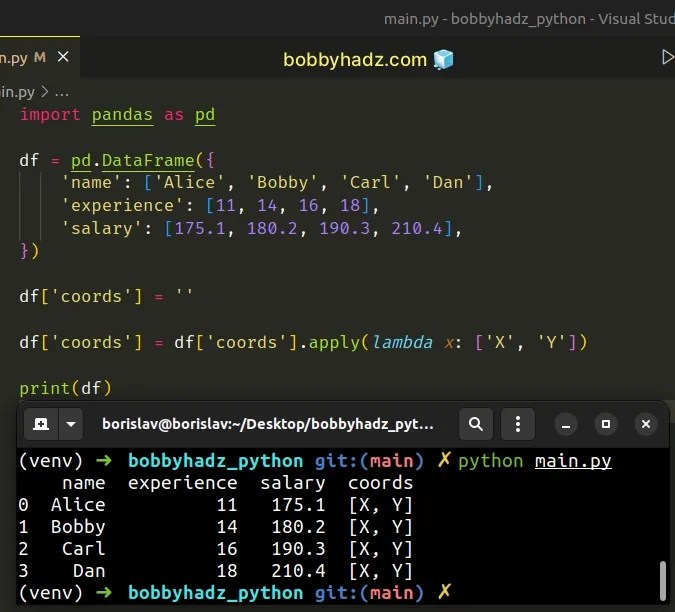Click 'coords' column header in terminal output
The width and height of the screenshot is (675, 612).
pyautogui.click(x=381, y=483)
